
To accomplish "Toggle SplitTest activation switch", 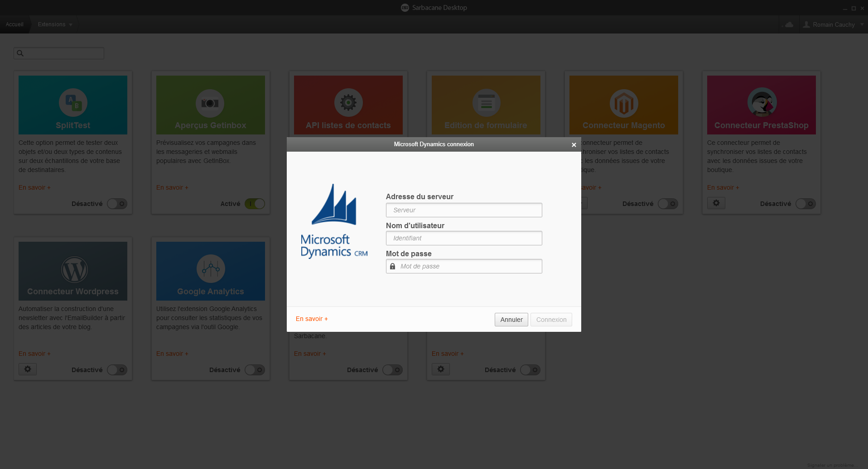I will 117,204.
